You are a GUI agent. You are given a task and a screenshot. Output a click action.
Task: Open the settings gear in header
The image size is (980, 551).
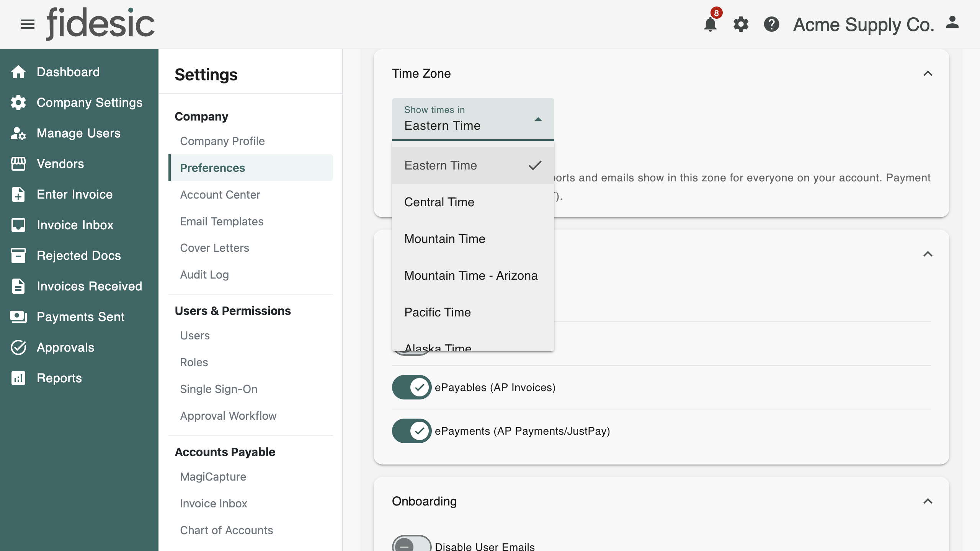(x=741, y=24)
